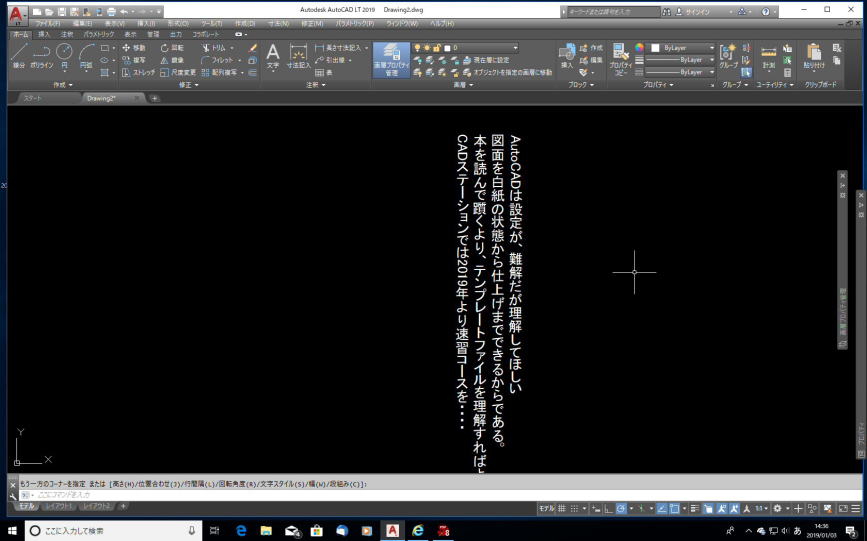This screenshot has height=541, width=867.
Task: Click the color wheel icon in Properties panel
Action: coord(639,48)
